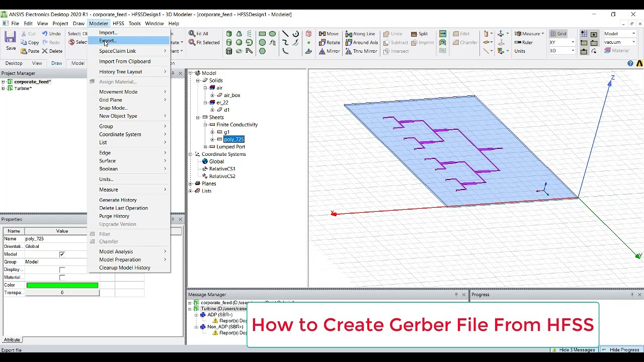Click the green Color swatch in Properties
Viewport: 644px width, 362px height.
[x=62, y=285]
